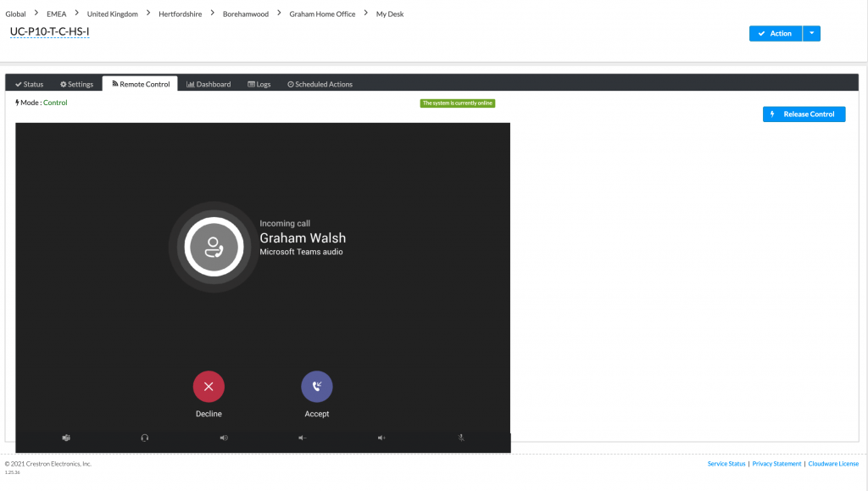Click the Microsoft Teams audio text

point(301,252)
